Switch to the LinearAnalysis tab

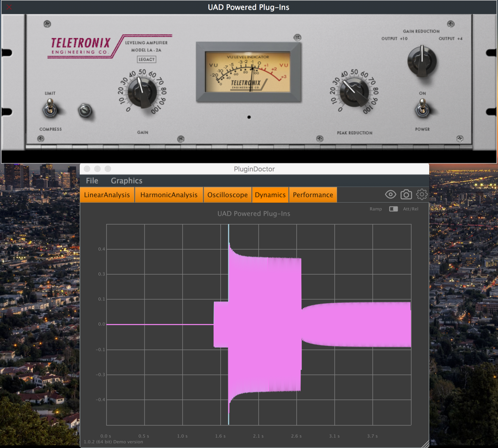(x=107, y=195)
